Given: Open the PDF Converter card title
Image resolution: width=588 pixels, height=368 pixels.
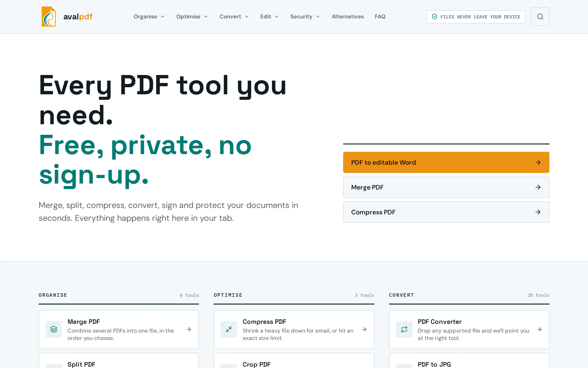Looking at the screenshot, I should pyautogui.click(x=439, y=322).
